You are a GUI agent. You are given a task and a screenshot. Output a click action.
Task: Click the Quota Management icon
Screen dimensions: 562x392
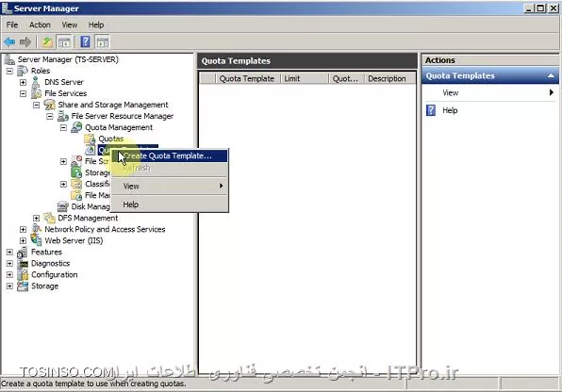(x=76, y=127)
